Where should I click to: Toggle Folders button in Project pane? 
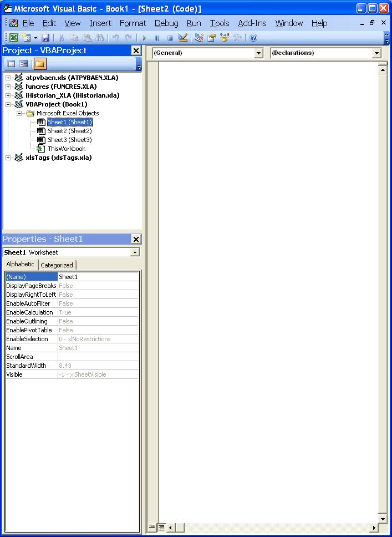40,64
